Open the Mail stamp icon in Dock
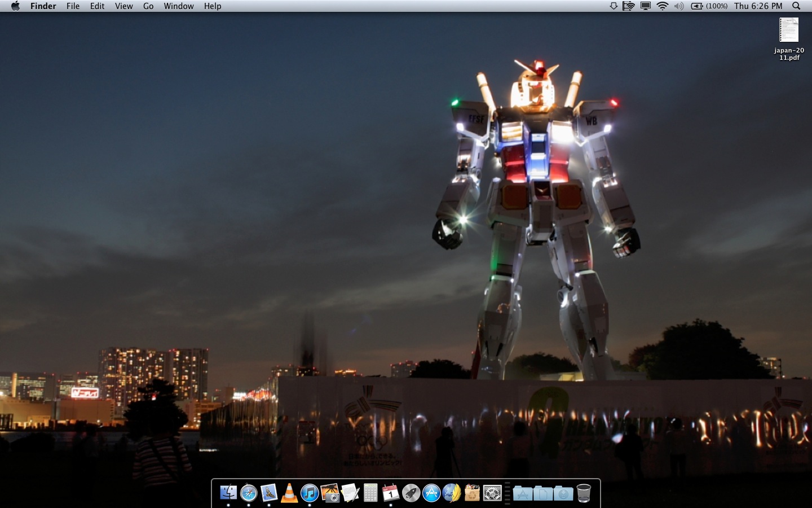Viewport: 812px width, 508px height. coord(269,493)
